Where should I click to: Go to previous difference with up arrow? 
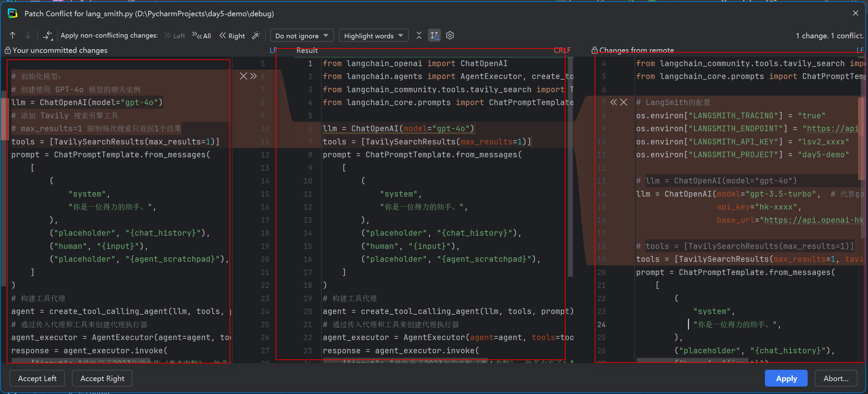(13, 35)
